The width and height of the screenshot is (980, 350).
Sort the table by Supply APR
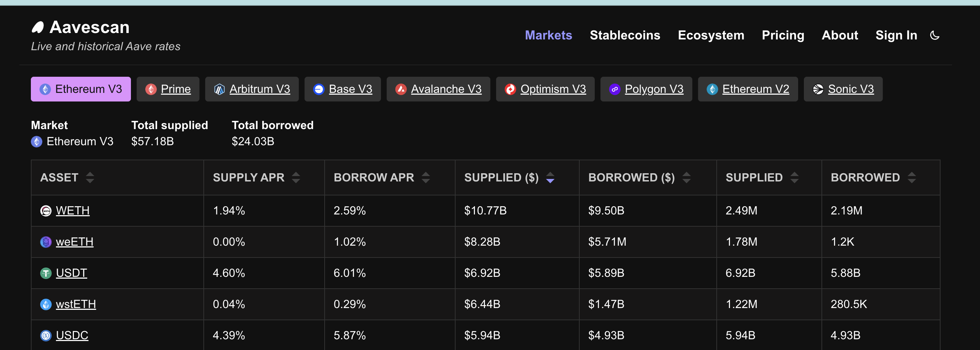pos(296,177)
